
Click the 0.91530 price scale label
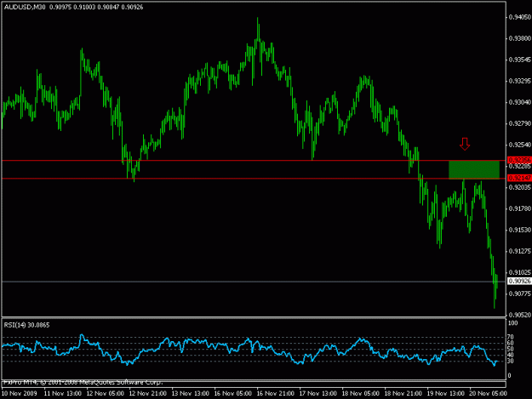[520, 230]
